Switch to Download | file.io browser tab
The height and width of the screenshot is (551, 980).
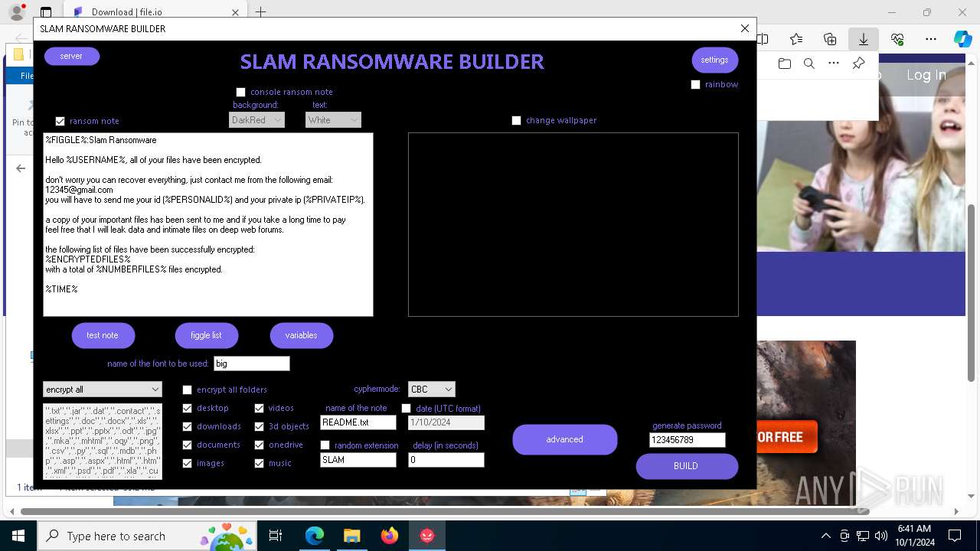point(153,12)
